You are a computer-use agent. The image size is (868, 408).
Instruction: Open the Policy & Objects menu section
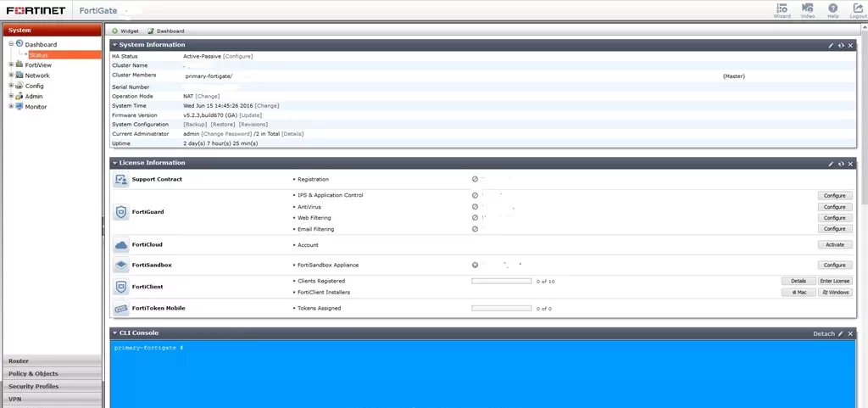52,374
